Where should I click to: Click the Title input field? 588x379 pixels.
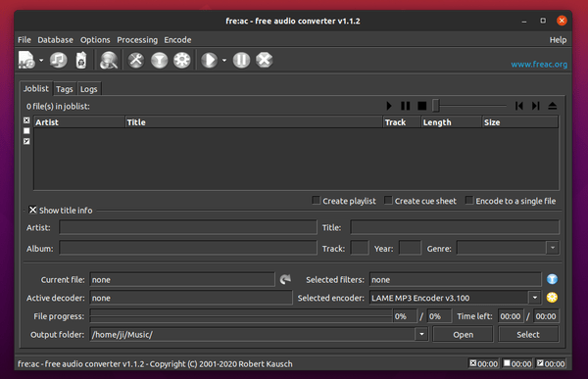click(x=455, y=227)
